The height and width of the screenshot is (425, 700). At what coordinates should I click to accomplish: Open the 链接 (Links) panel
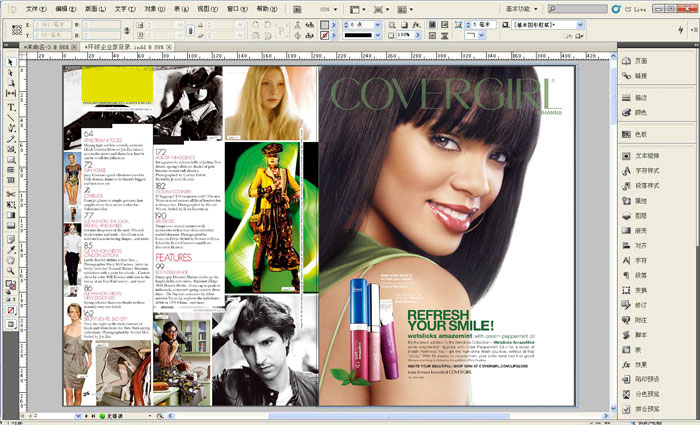click(x=636, y=76)
